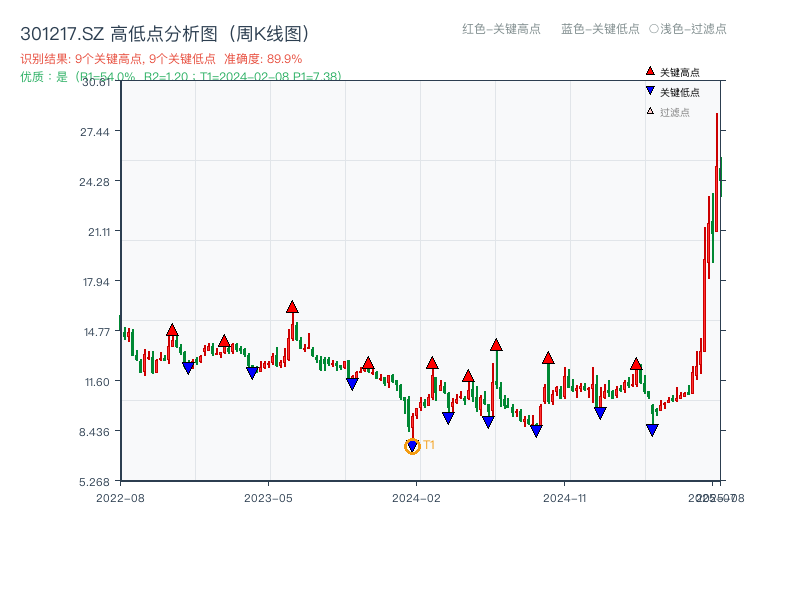Select the fourth red key-high triangle chronologically

pos(368,364)
